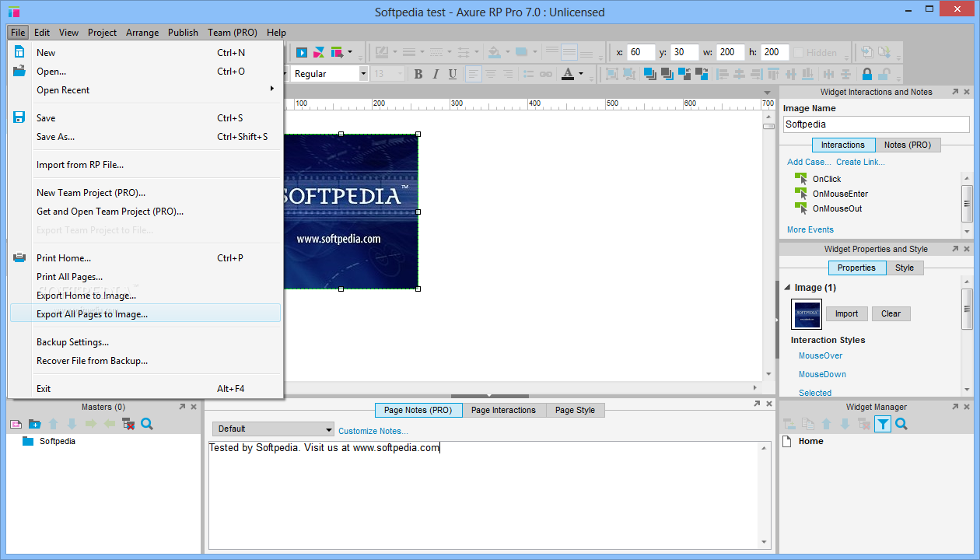Click the OnClick event icon
Image resolution: width=980 pixels, height=560 pixels.
pyautogui.click(x=801, y=179)
